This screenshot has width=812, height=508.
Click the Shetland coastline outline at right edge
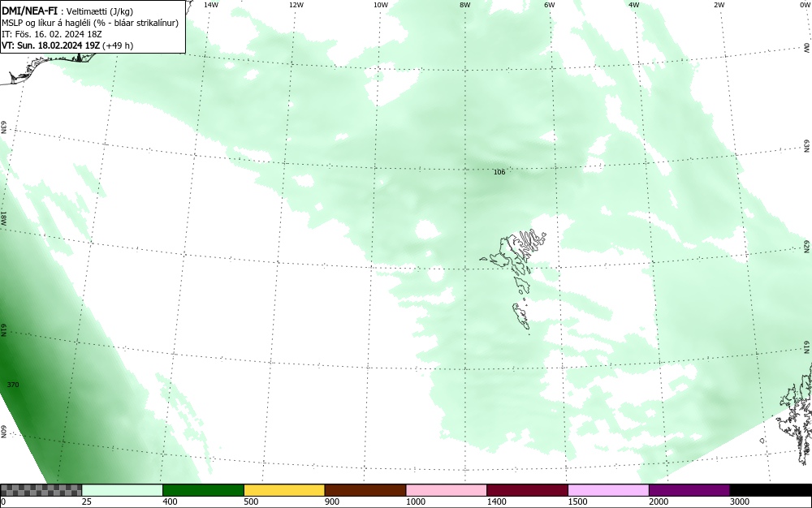(795, 414)
